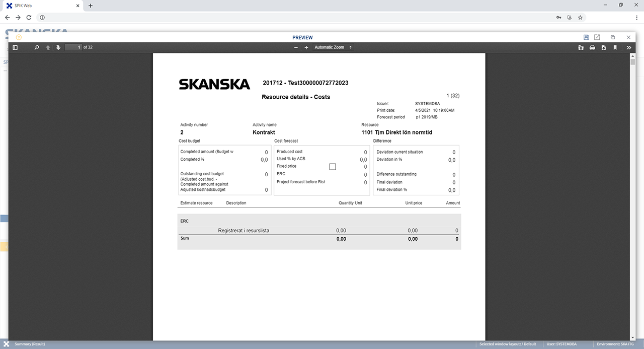The height and width of the screenshot is (349, 644).
Task: Click the SPIK logo in the status bar
Action: click(7, 344)
